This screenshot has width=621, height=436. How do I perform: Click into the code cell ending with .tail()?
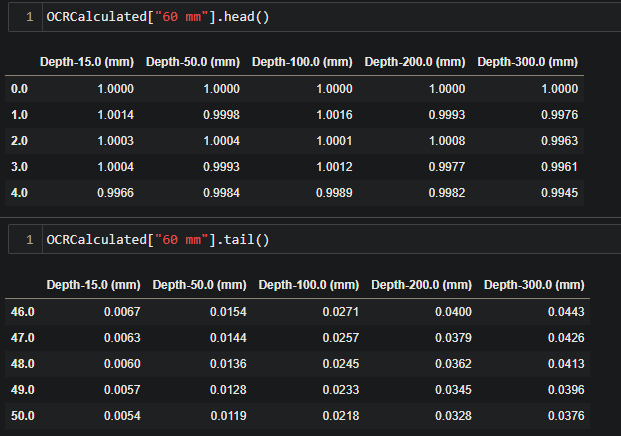pyautogui.click(x=332, y=240)
